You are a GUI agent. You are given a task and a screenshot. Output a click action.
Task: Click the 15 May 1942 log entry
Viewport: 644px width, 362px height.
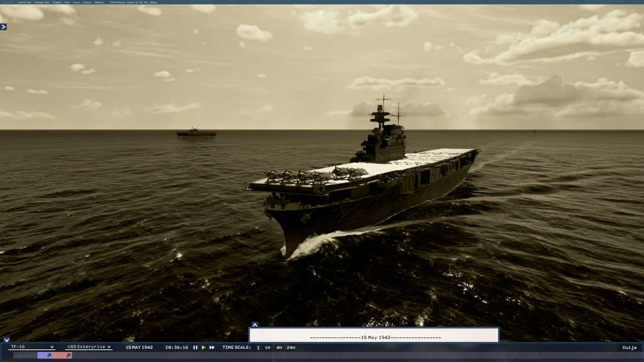[x=374, y=337]
